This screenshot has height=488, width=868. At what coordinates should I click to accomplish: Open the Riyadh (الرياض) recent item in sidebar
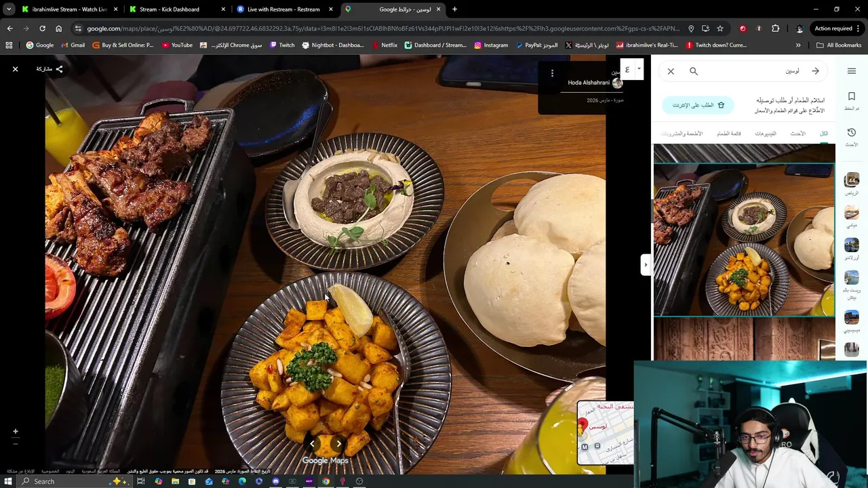852,184
